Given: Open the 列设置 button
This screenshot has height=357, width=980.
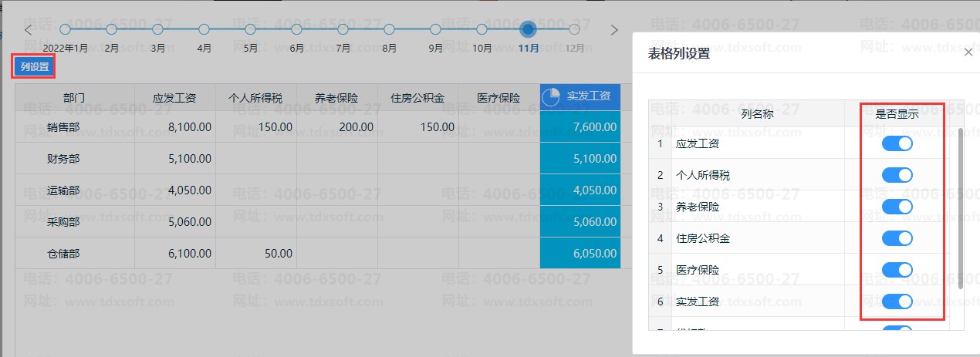Looking at the screenshot, I should click(35, 67).
